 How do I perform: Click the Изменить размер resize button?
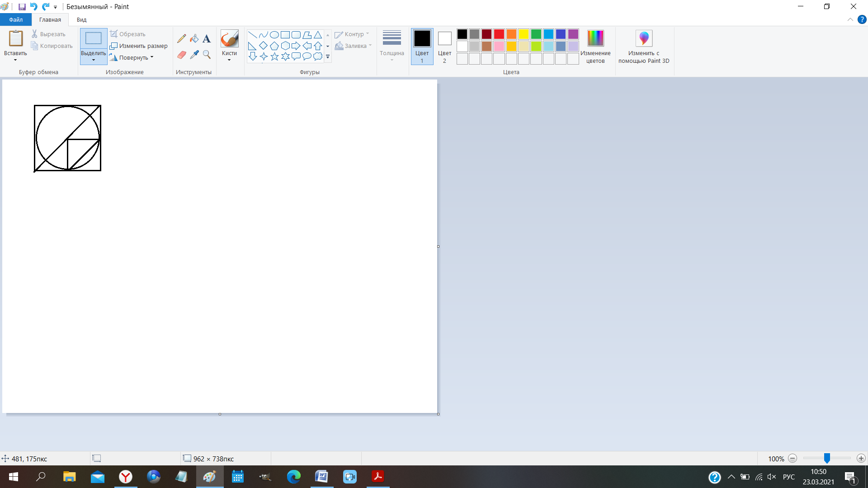point(139,46)
